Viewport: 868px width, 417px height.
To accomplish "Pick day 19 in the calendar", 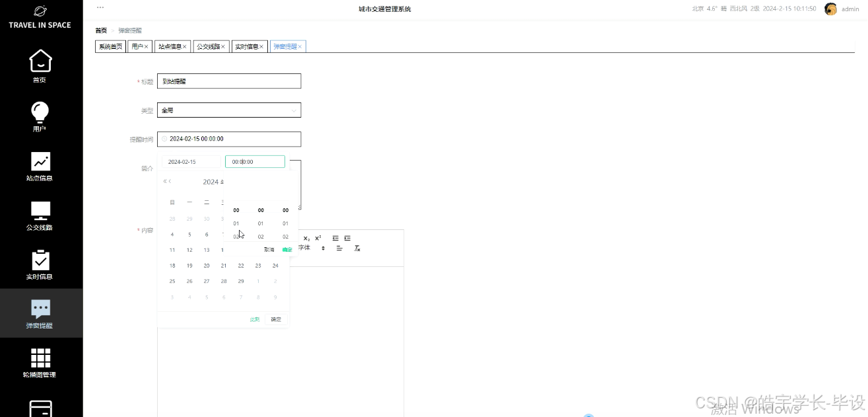I will [189, 266].
